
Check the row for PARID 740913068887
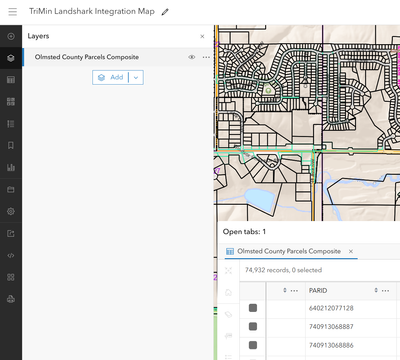(253, 326)
